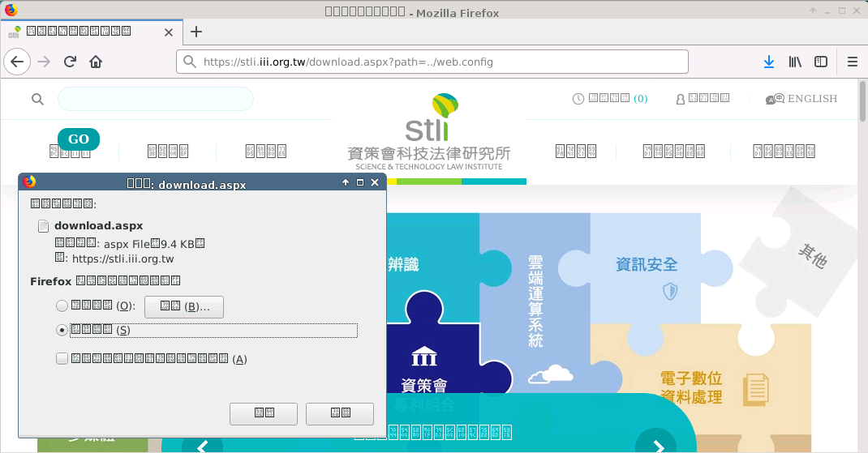This screenshot has width=868, height=453.
Task: Click the left confirm button at dialog bottom
Action: pyautogui.click(x=264, y=413)
